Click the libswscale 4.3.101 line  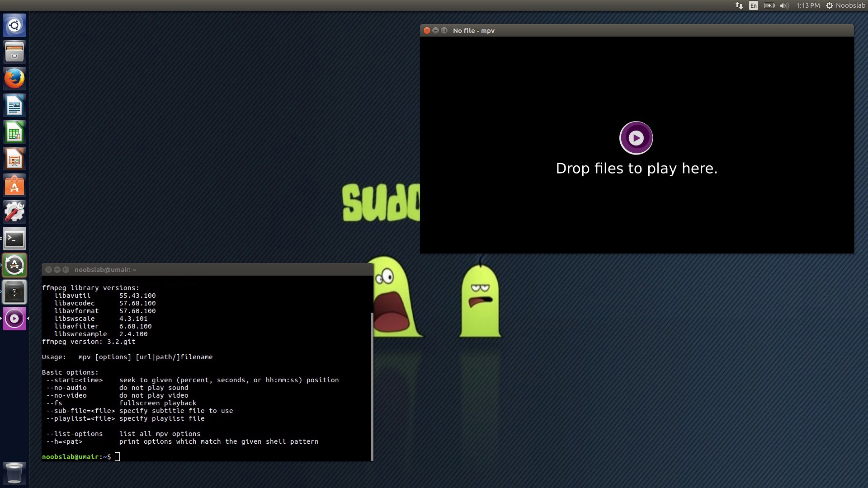[101, 319]
